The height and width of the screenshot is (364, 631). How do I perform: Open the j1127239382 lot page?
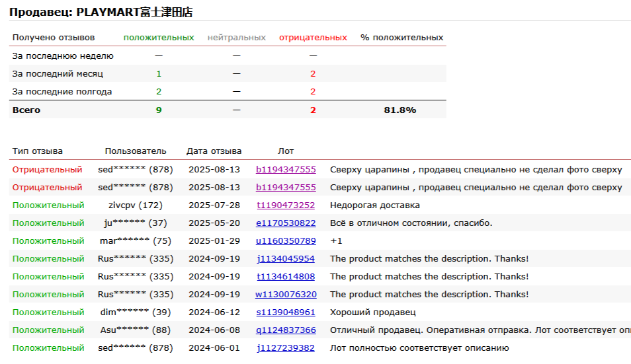tap(286, 348)
